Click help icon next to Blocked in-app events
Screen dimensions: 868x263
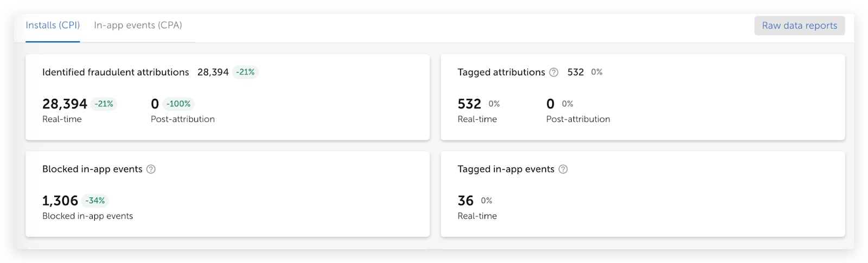coord(151,169)
